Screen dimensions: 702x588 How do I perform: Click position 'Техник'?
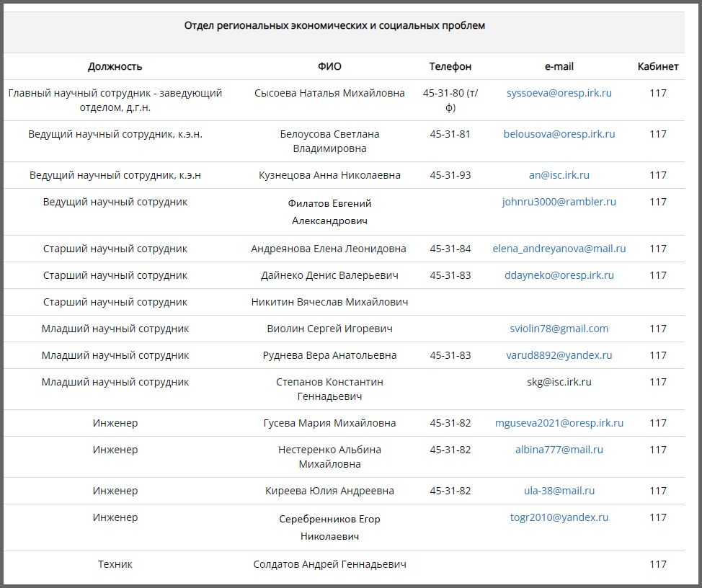click(x=115, y=564)
